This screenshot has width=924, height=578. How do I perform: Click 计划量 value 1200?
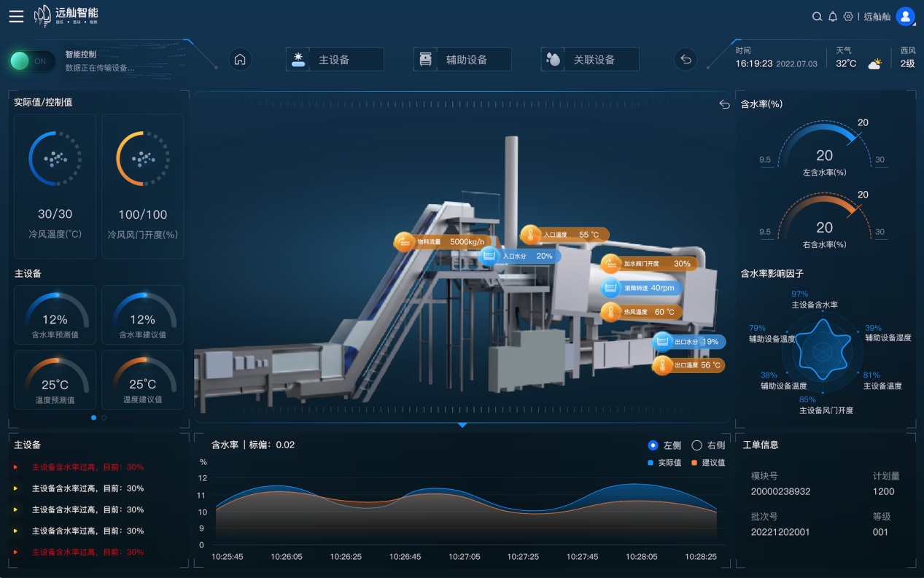click(884, 491)
